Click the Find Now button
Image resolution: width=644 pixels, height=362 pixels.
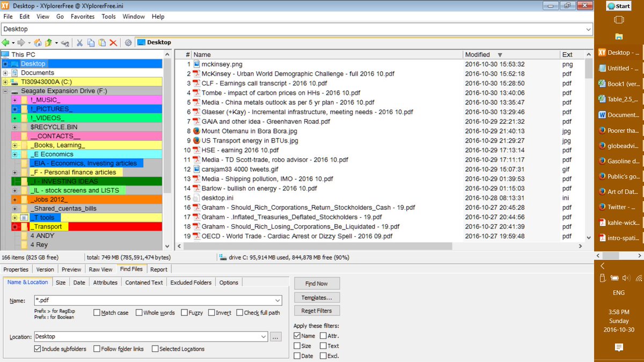click(x=317, y=284)
